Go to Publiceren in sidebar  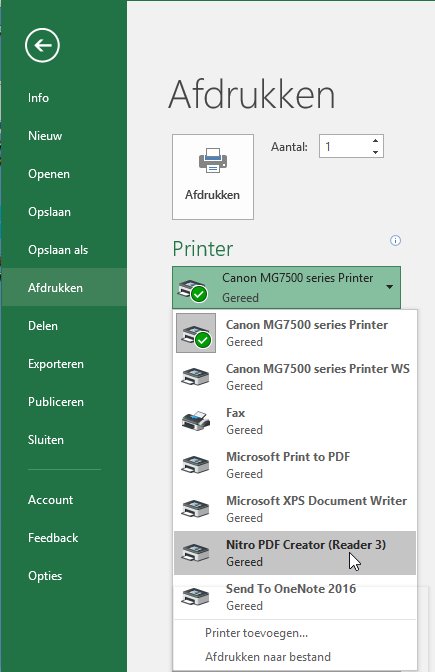tap(64, 402)
